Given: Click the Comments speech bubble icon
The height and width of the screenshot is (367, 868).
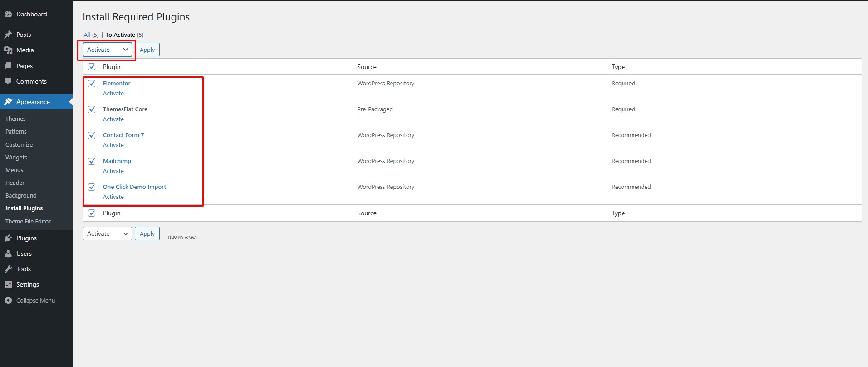Looking at the screenshot, I should [x=8, y=81].
